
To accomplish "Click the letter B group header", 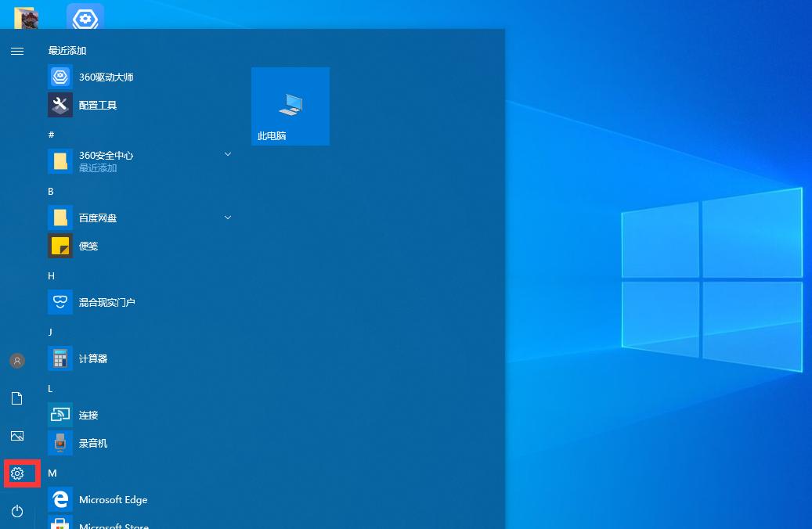I will pos(51,192).
